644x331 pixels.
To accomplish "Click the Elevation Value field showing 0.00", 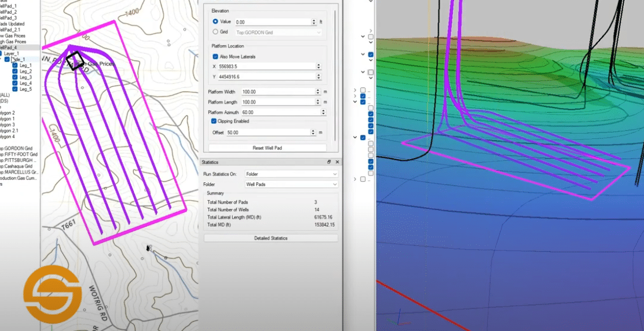I will (x=273, y=22).
